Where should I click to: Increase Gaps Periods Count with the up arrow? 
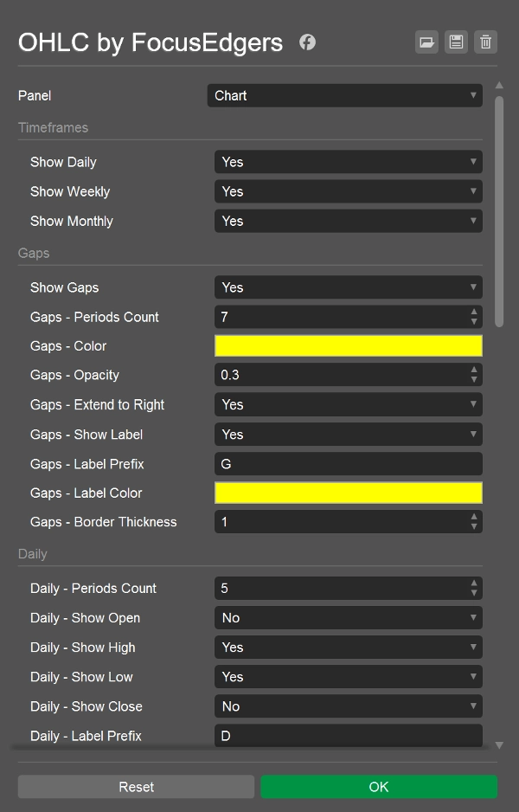(473, 313)
